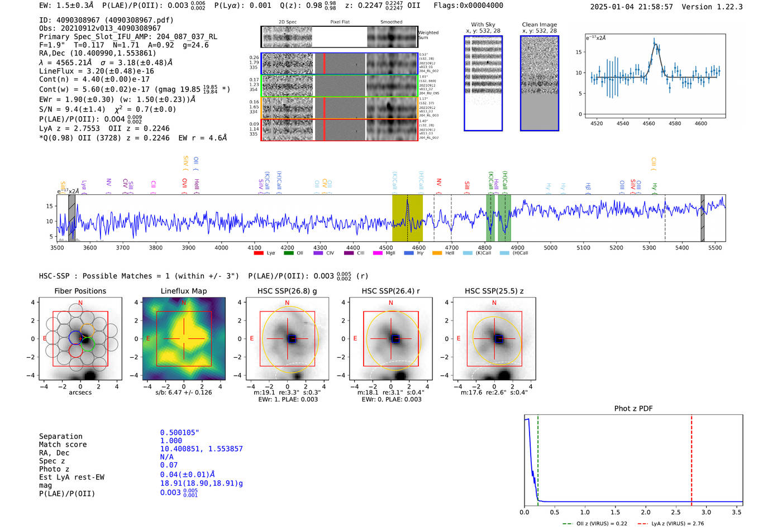Image resolution: width=782 pixels, height=532 pixels.
Task: Click the Cont(n) = 4.40(±0.00)e-17 text
Action: tap(94, 79)
